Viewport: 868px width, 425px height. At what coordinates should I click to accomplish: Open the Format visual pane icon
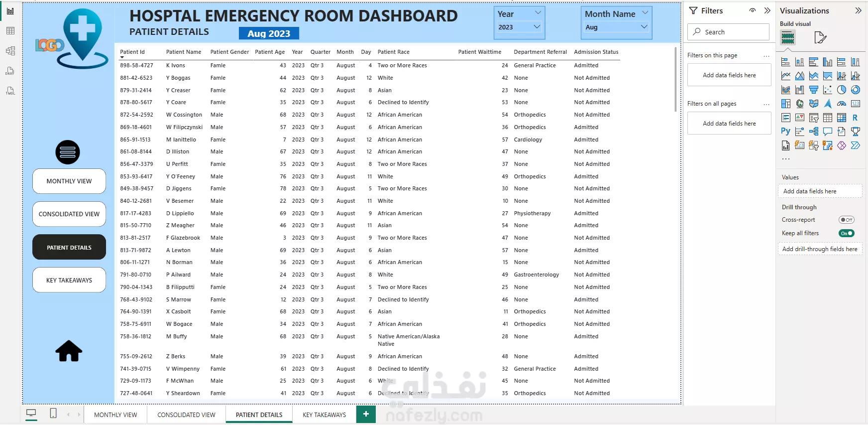pyautogui.click(x=820, y=37)
